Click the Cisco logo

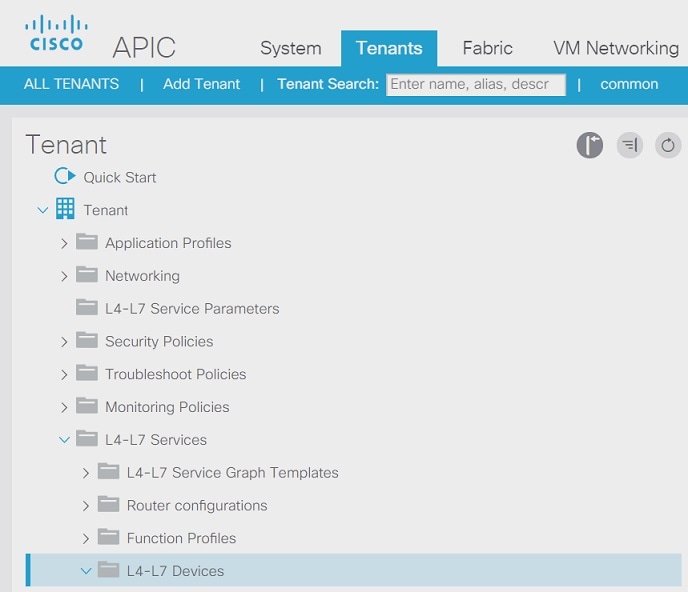coord(56,33)
